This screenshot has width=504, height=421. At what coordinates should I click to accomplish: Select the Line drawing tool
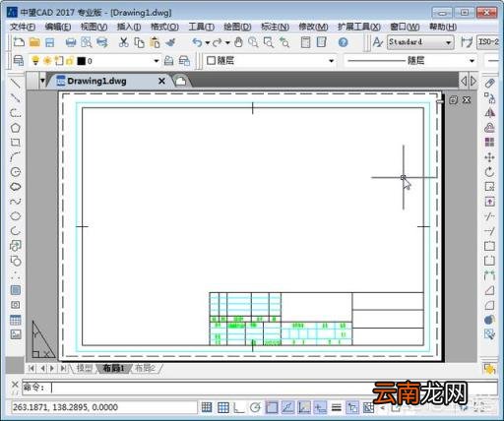[15, 84]
